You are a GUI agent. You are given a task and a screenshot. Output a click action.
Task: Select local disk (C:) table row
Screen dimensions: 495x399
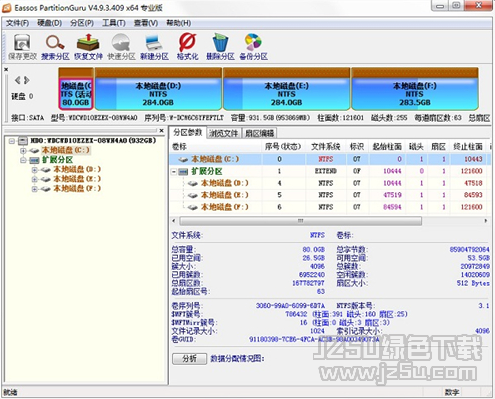tap(330, 159)
